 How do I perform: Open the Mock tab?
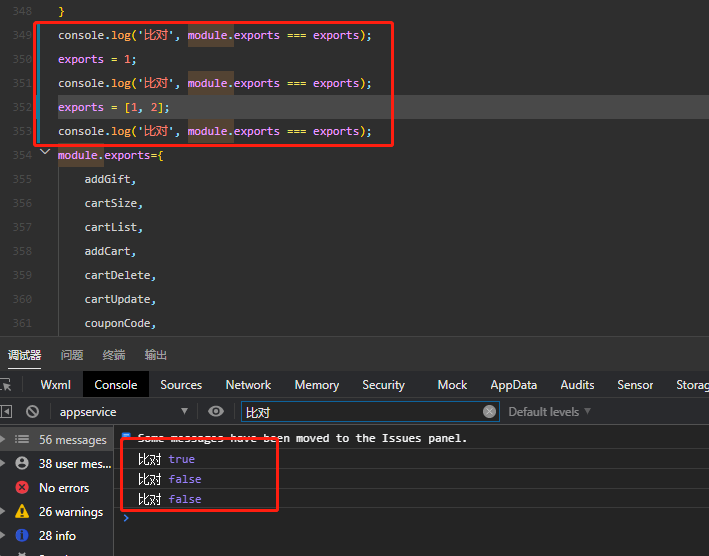(452, 385)
